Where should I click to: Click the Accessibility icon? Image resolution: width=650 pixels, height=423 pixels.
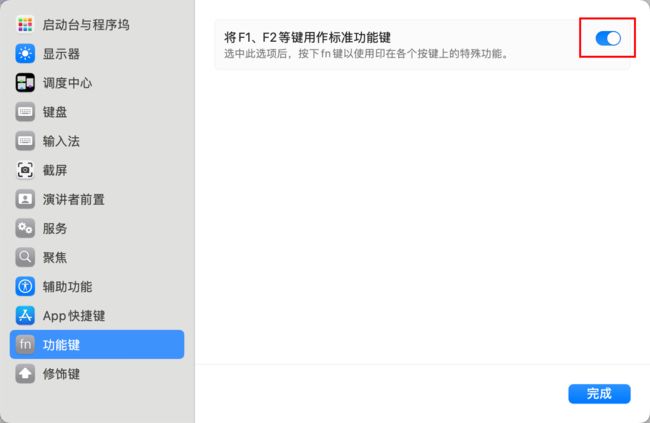pyautogui.click(x=25, y=287)
